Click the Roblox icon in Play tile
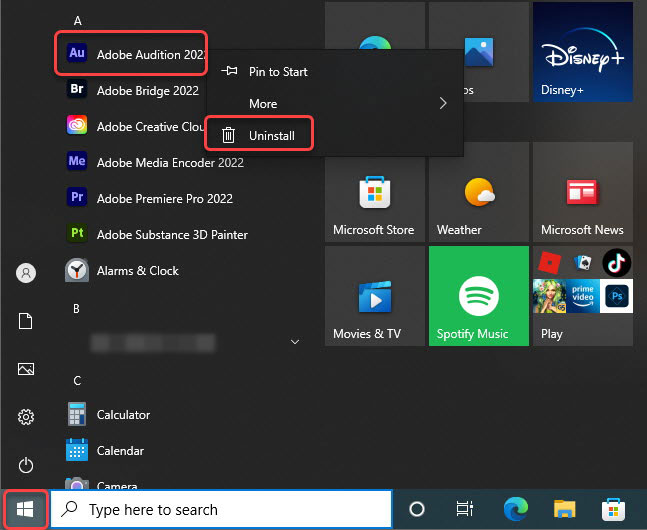This screenshot has height=530, width=647. point(550,263)
